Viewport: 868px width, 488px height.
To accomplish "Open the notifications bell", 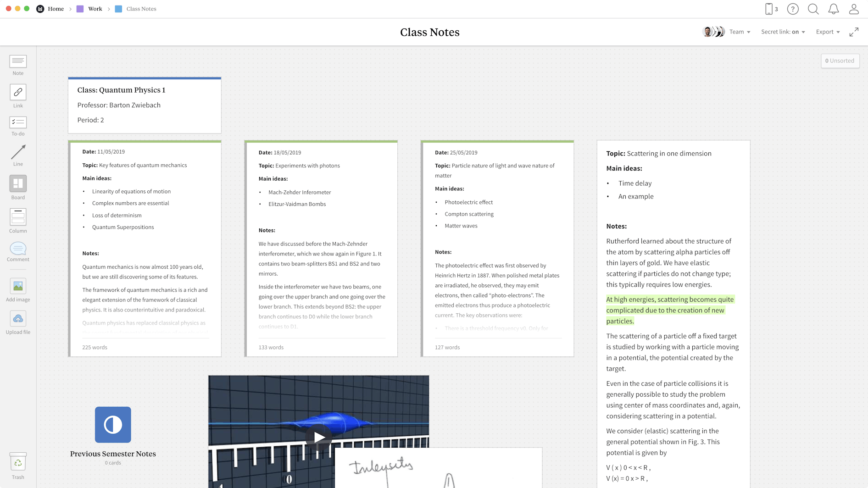I will coord(834,9).
